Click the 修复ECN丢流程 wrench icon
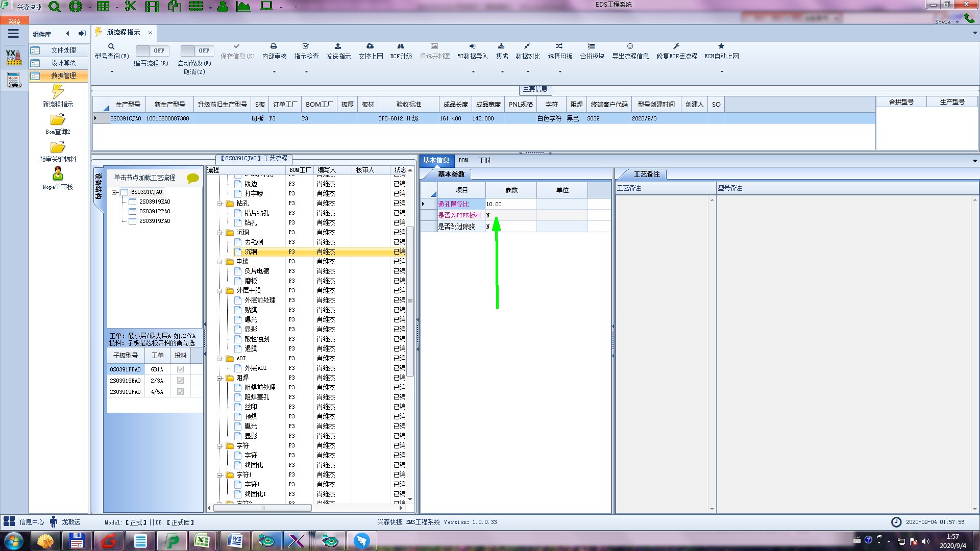980x551 pixels. [x=676, y=46]
